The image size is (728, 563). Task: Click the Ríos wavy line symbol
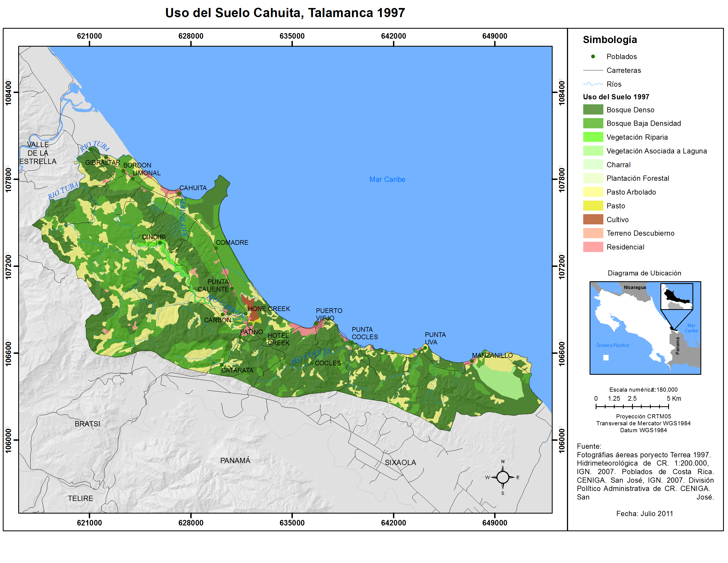[x=593, y=84]
